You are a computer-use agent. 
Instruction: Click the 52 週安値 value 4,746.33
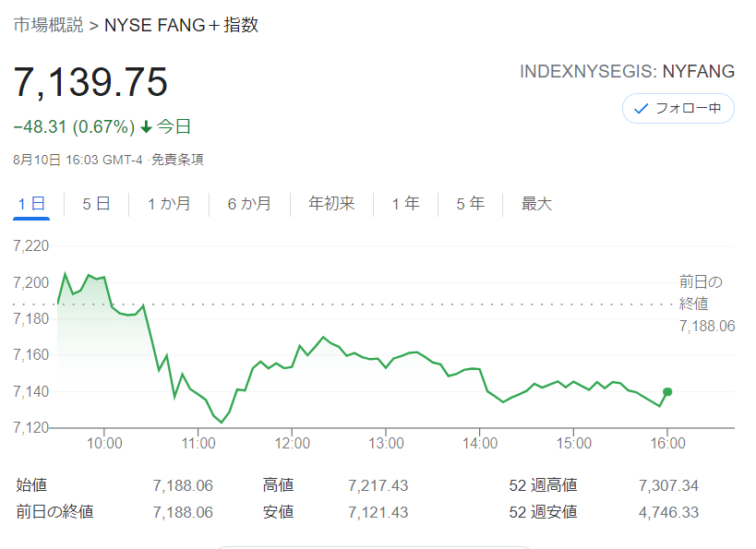668,512
